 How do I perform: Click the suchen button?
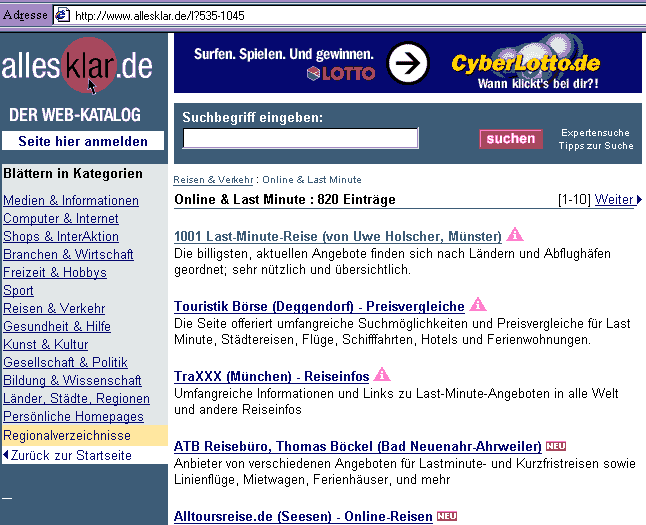tap(511, 139)
